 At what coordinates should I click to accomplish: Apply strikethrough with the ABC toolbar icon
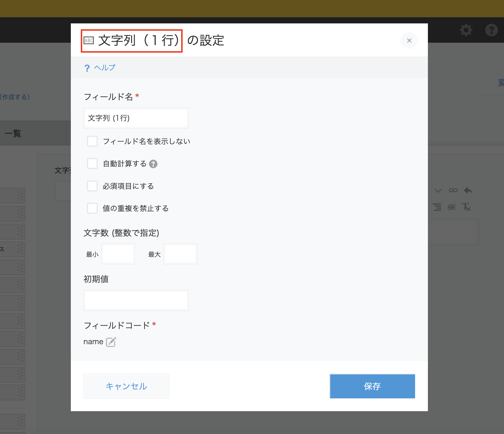pyautogui.click(x=452, y=207)
